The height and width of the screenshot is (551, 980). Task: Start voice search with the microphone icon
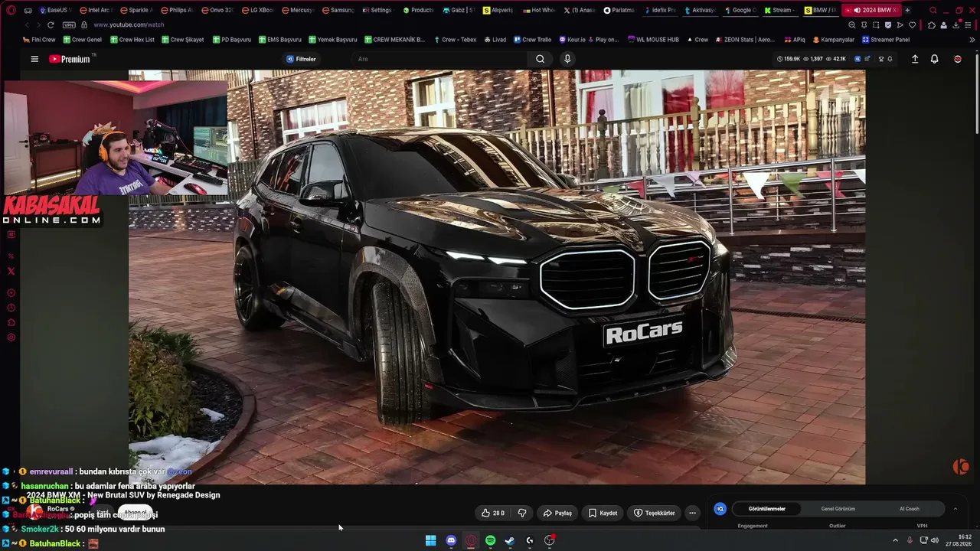point(567,59)
